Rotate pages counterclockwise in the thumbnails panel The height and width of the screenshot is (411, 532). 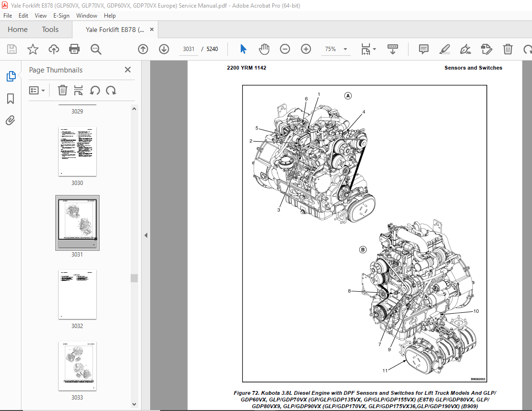pyautogui.click(x=95, y=90)
